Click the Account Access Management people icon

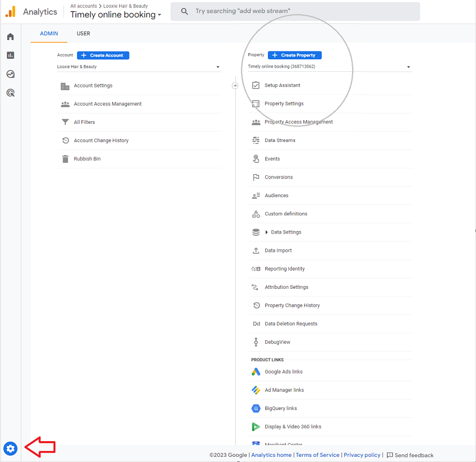pos(65,104)
